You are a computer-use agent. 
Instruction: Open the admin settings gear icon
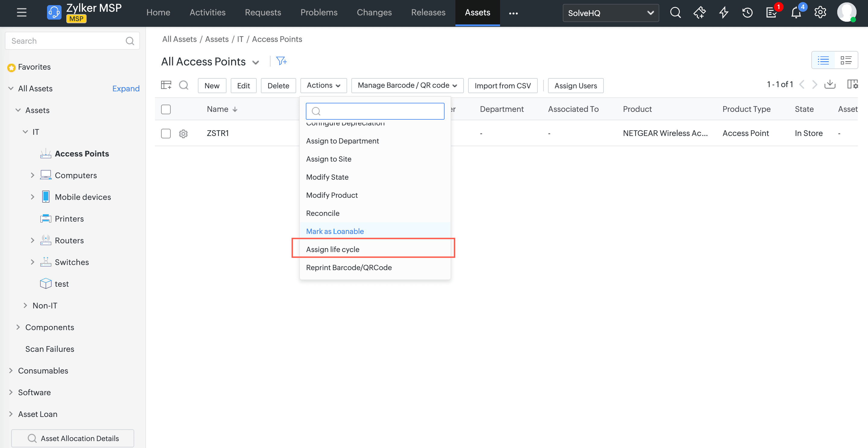coord(820,13)
